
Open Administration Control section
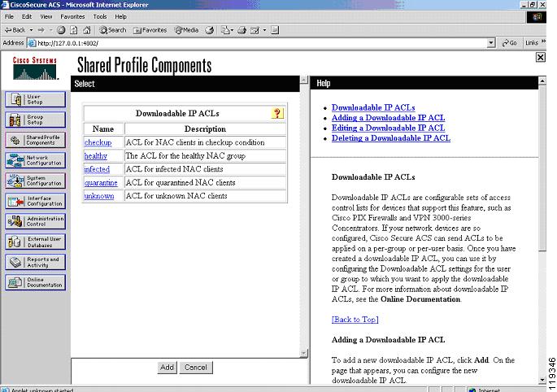[35, 221]
